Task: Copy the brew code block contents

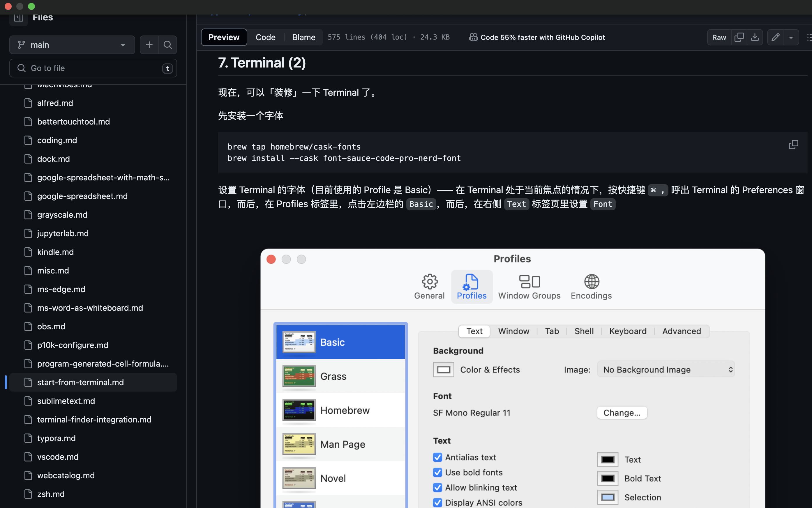Action: coord(793,145)
